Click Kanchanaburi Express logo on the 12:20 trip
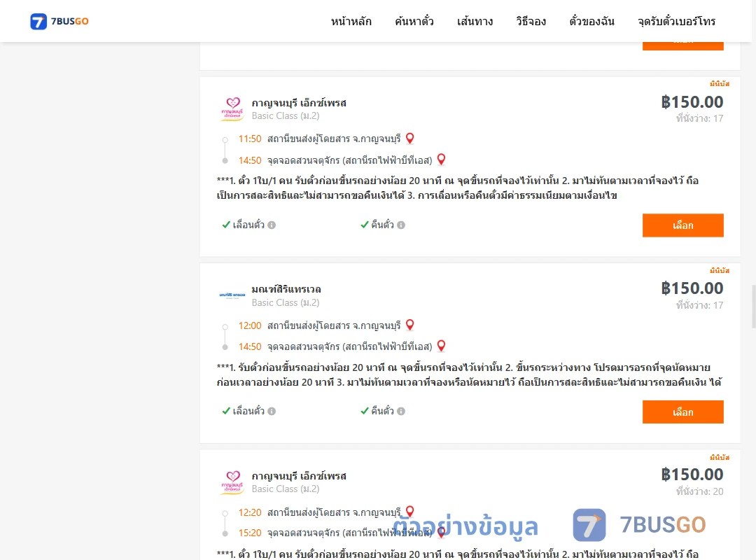The height and width of the screenshot is (560, 756). coord(232,482)
